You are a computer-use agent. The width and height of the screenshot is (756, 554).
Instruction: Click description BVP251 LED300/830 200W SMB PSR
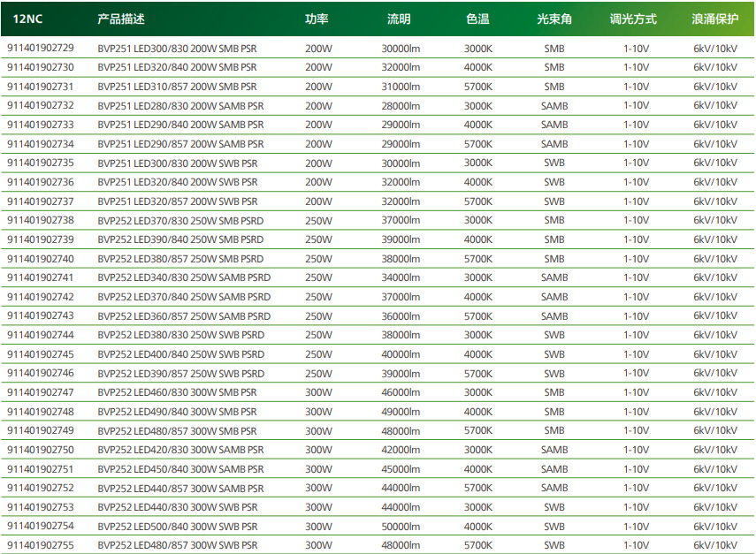click(x=177, y=49)
